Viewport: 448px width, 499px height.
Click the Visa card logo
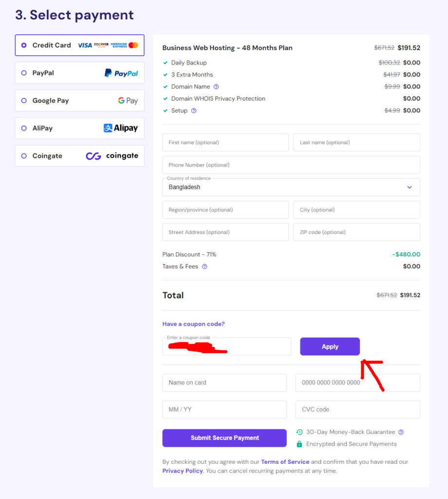click(x=85, y=45)
